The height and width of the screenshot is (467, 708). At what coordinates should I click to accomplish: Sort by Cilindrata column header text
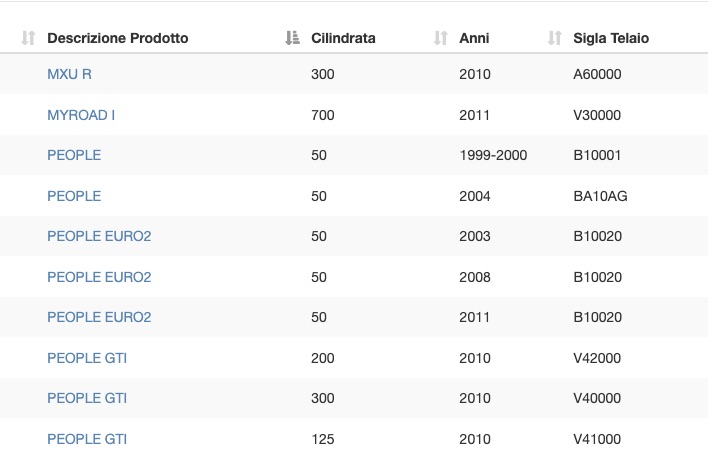coord(343,38)
